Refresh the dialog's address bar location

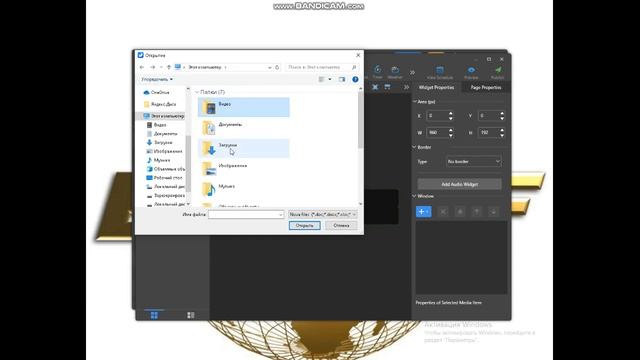pyautogui.click(x=277, y=67)
